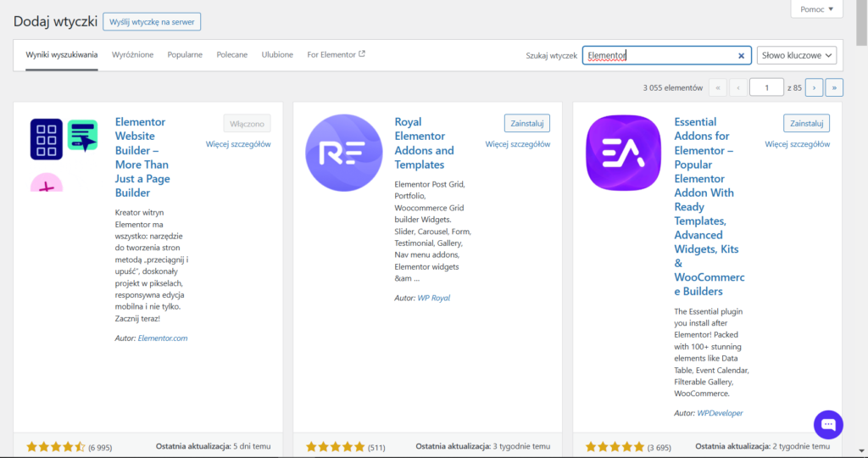
Task: Switch to the Wyniki wyszukiwania tab
Action: pyautogui.click(x=61, y=55)
